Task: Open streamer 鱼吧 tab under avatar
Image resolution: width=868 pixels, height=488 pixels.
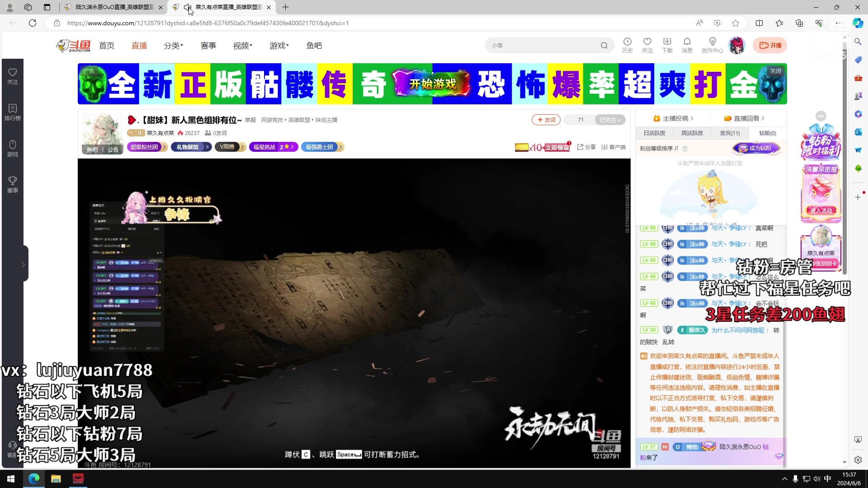Action: pos(92,150)
